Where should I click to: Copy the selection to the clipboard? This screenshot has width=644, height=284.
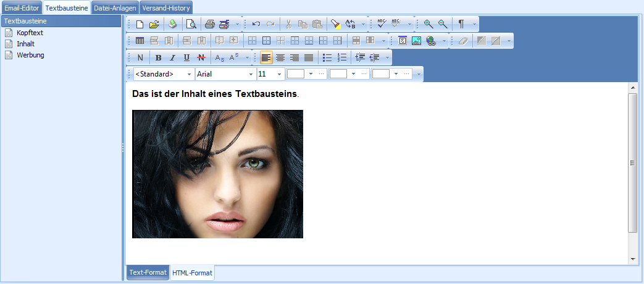(303, 24)
